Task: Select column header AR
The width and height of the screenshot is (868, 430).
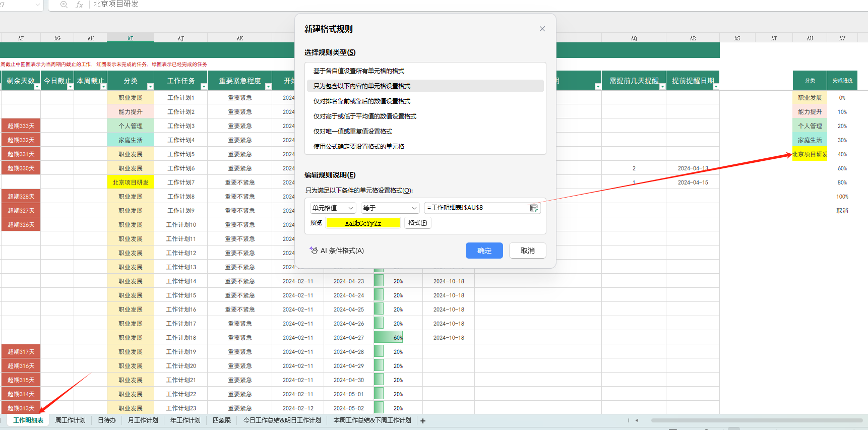Action: (x=693, y=38)
